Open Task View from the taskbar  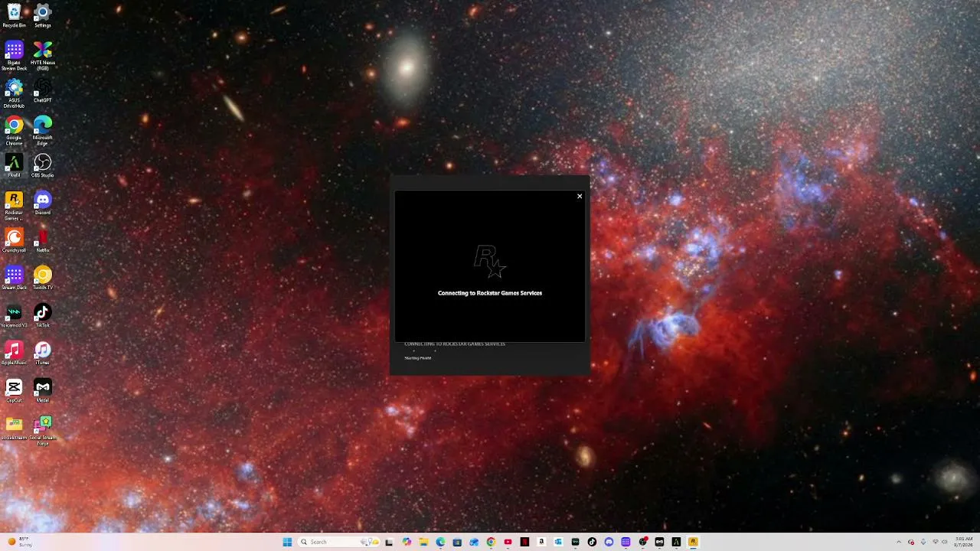pos(390,542)
